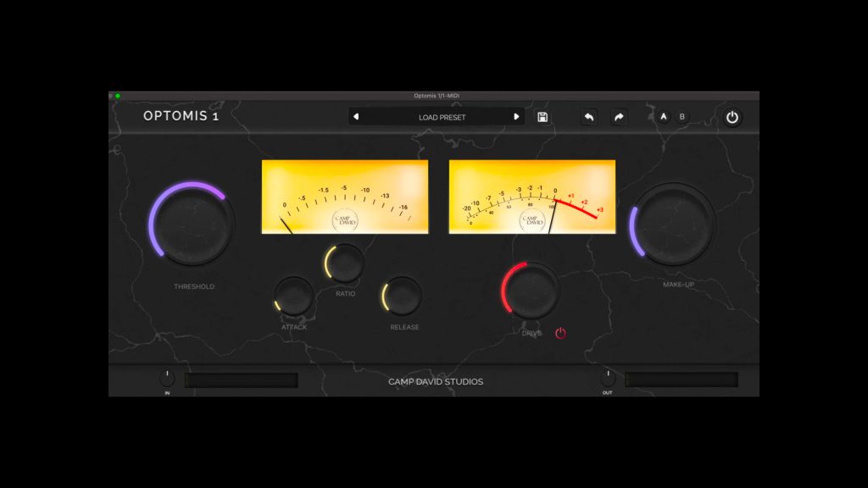Click the Camp David logo on the left VU meter
Viewport: 868px width, 488px height.
click(344, 219)
